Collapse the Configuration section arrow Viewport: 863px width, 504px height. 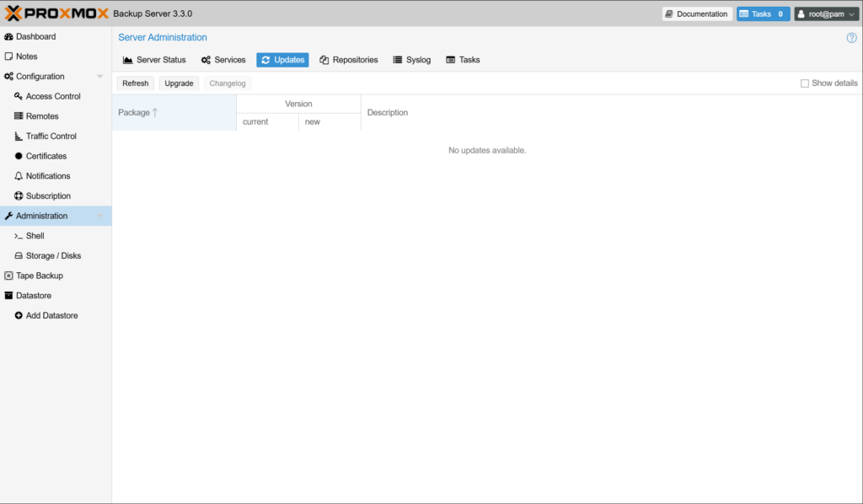point(100,77)
